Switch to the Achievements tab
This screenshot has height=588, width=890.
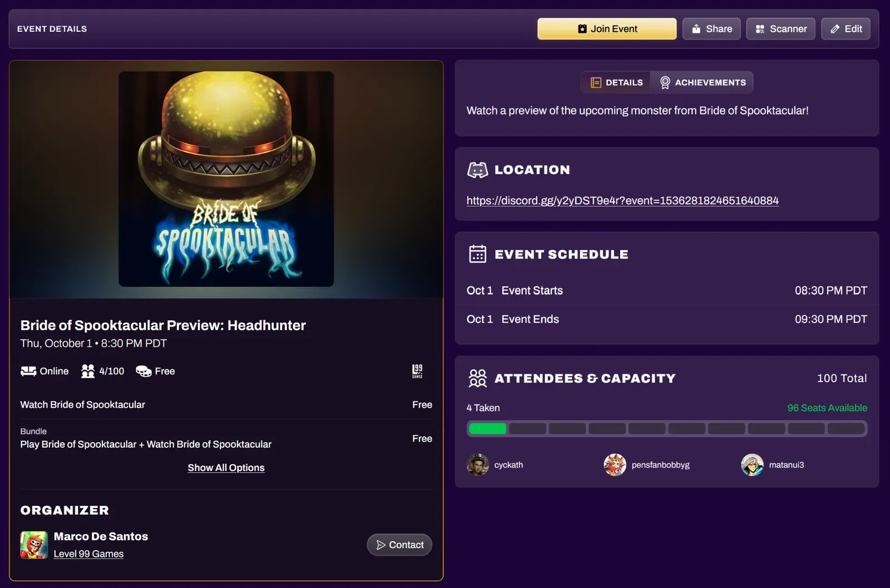click(x=702, y=82)
